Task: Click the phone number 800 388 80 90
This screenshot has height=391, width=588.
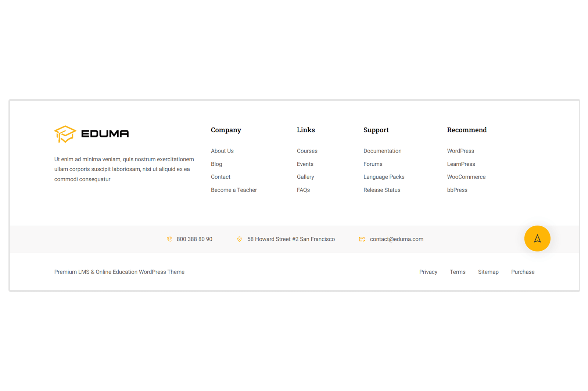Action: pos(194,239)
